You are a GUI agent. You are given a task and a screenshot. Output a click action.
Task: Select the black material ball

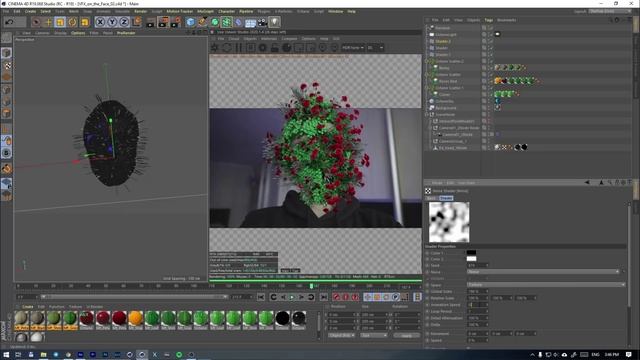tap(282, 318)
